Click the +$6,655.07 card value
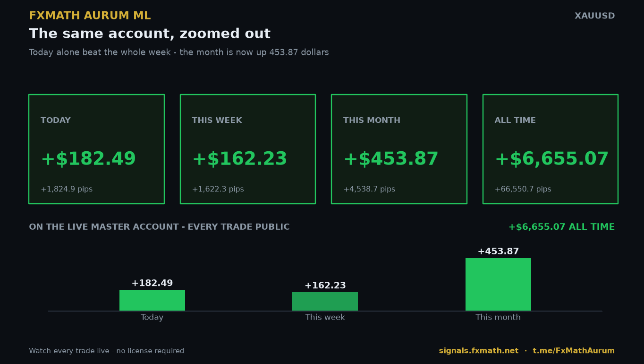 click(x=551, y=159)
